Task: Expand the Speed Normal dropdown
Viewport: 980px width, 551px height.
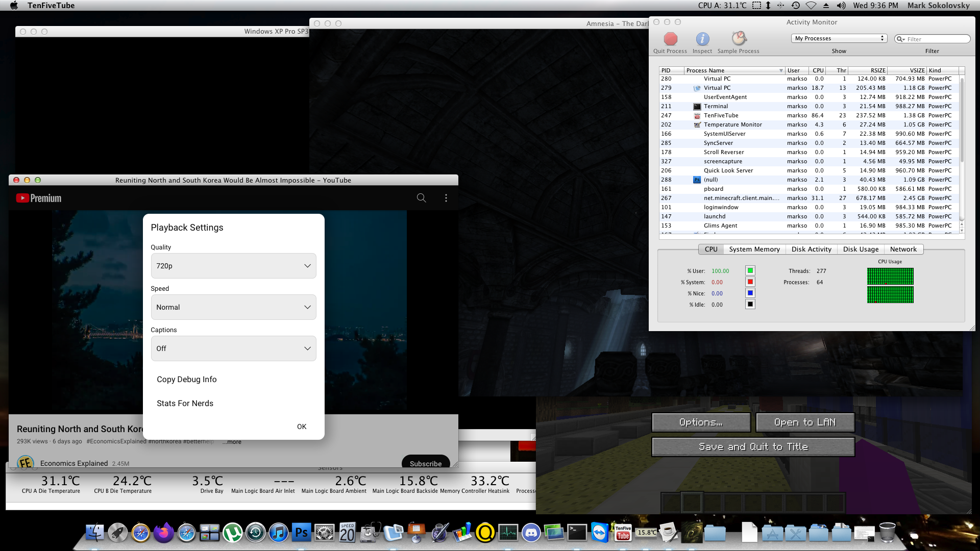Action: (x=233, y=307)
